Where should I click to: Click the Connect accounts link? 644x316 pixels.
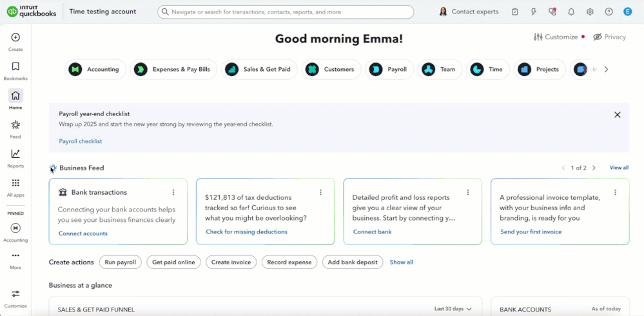click(x=83, y=233)
